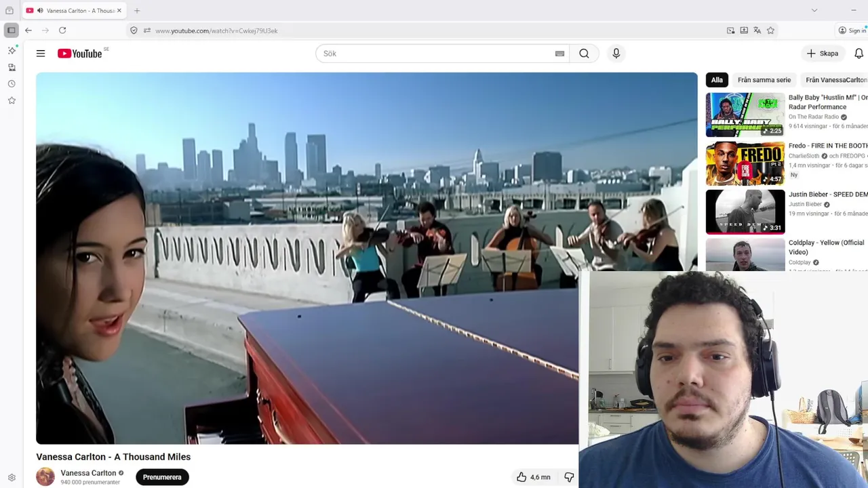Open Justin Bieber Speed Demon thumbnail

point(745,212)
